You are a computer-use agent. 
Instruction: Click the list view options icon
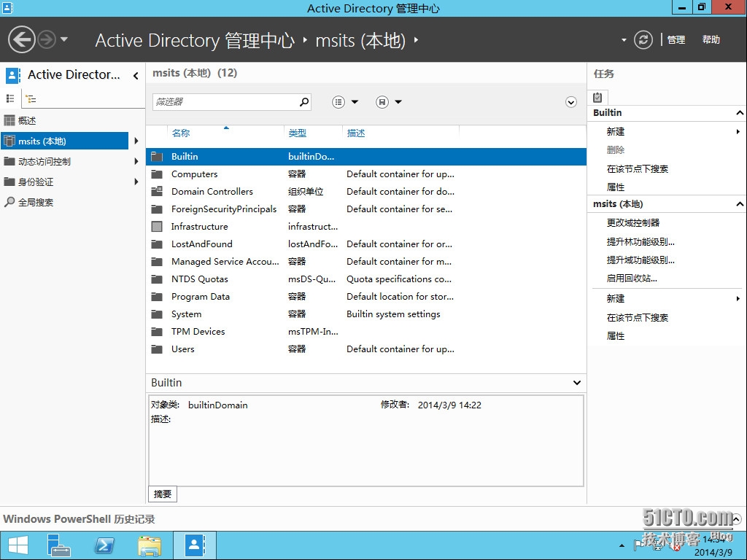(x=338, y=102)
